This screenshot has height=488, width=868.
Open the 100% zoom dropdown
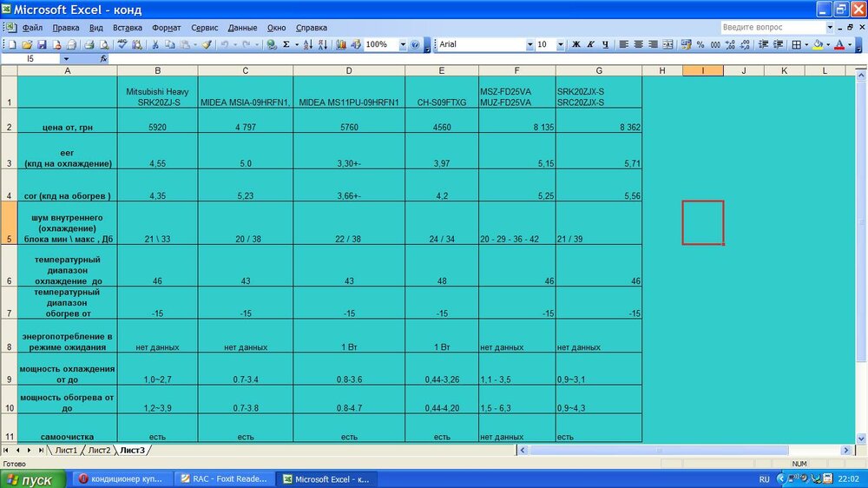coord(403,45)
